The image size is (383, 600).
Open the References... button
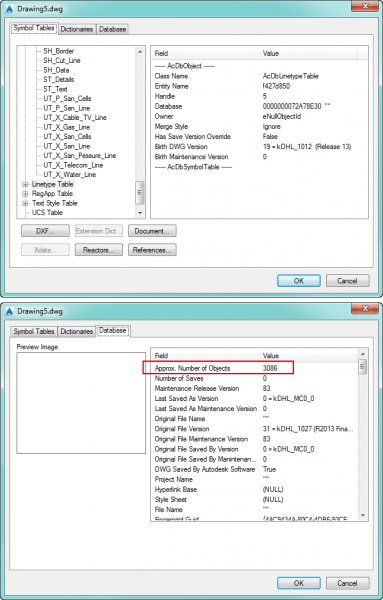152,250
